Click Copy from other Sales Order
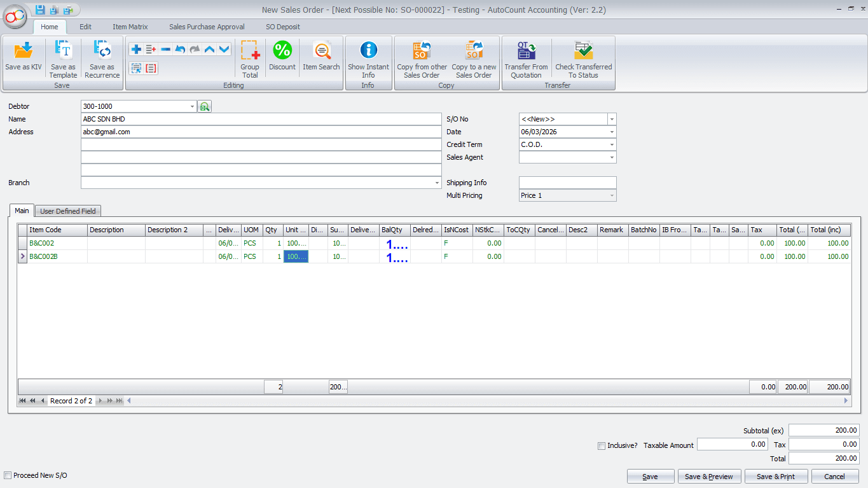 tap(422, 57)
